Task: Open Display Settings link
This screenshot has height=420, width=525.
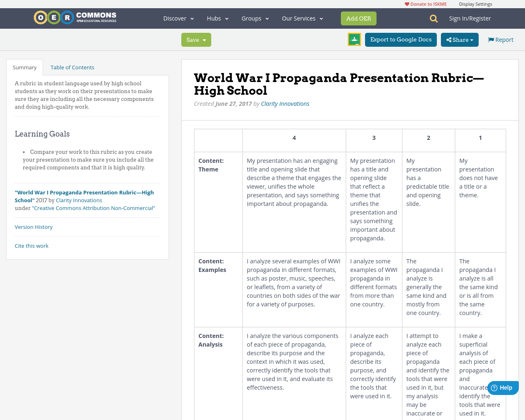Action: point(475,4)
